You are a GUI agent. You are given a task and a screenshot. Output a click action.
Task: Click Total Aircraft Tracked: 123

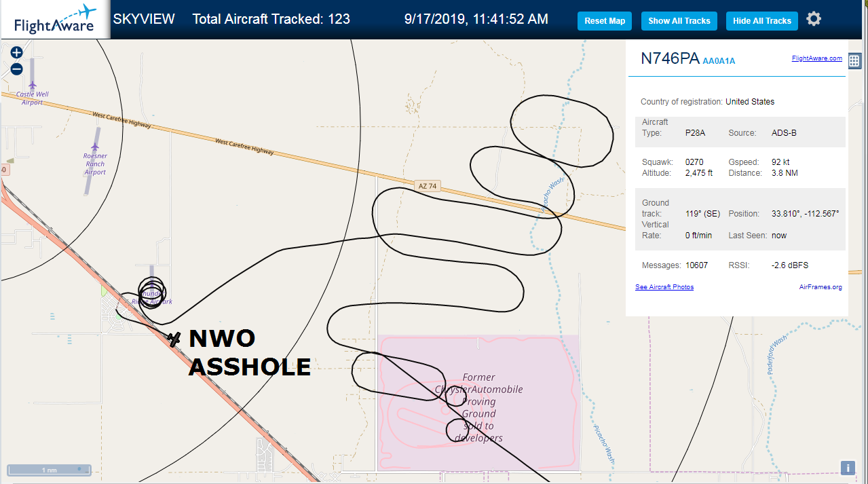(x=271, y=19)
